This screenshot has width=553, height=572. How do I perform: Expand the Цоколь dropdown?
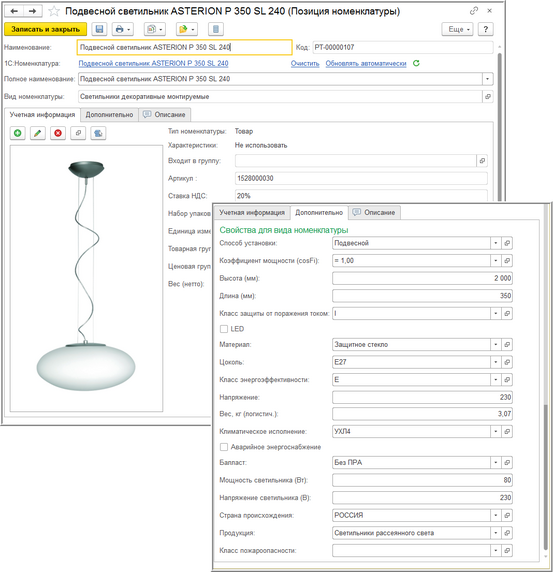496,362
